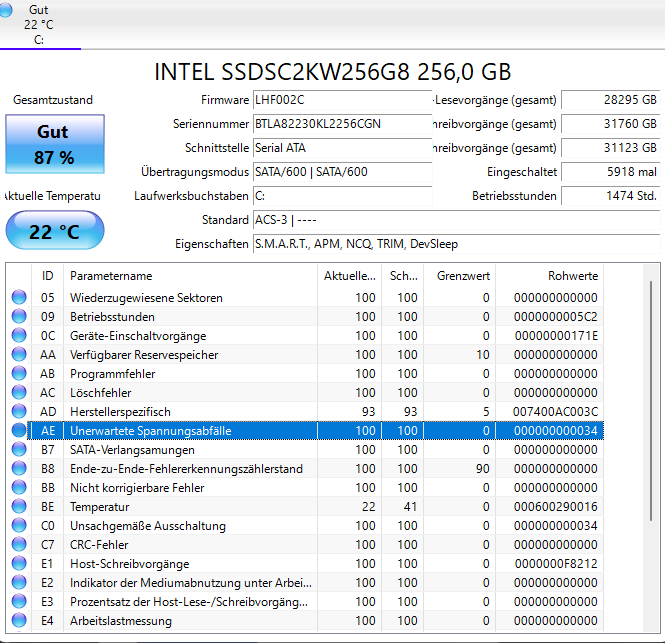This screenshot has width=665, height=643.
Task: Click the Parametername column header
Action: point(190,276)
